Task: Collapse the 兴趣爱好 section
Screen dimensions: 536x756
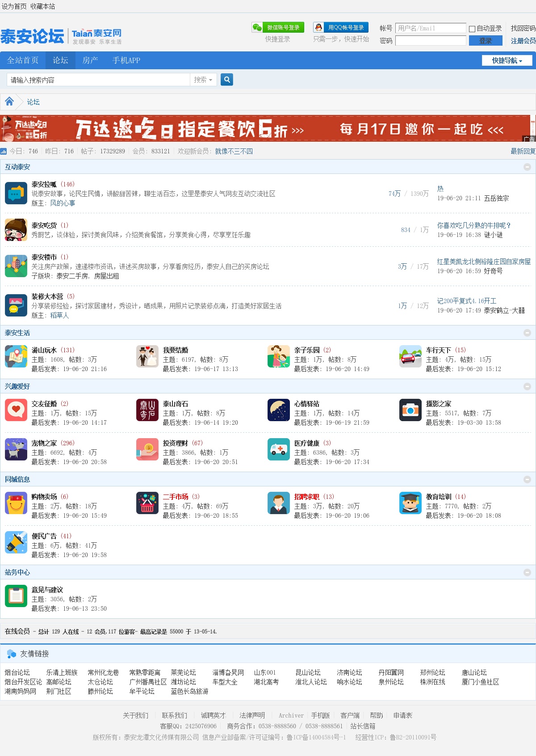Action: (527, 386)
